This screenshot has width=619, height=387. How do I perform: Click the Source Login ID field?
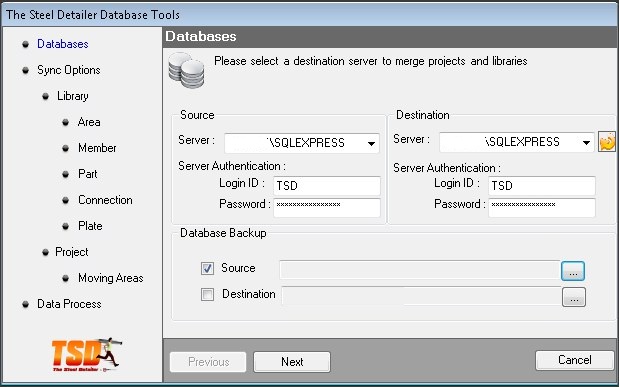(x=327, y=186)
